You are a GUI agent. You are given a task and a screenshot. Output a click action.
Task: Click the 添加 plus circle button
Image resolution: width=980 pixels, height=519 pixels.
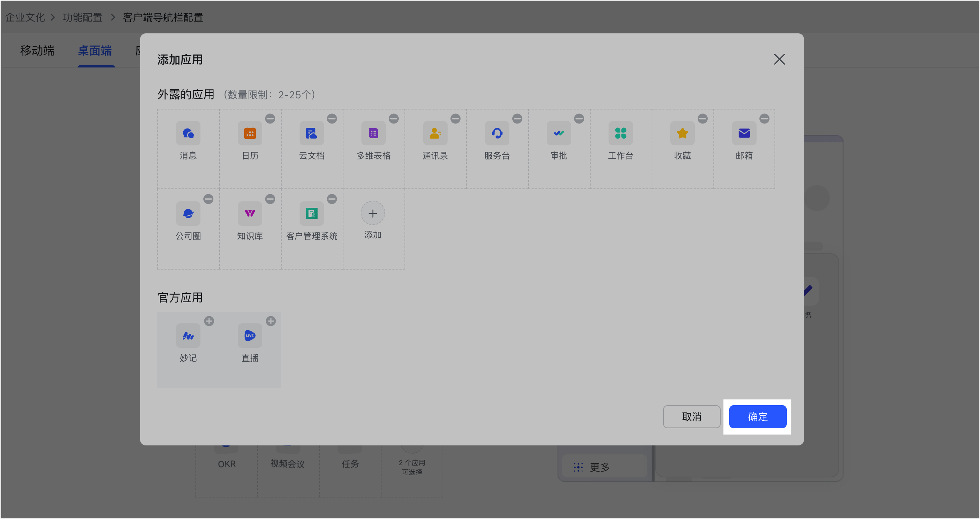click(x=373, y=213)
